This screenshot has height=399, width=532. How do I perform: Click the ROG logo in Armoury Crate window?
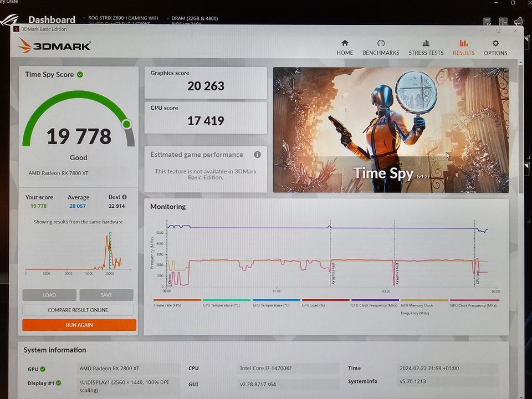tap(9, 20)
